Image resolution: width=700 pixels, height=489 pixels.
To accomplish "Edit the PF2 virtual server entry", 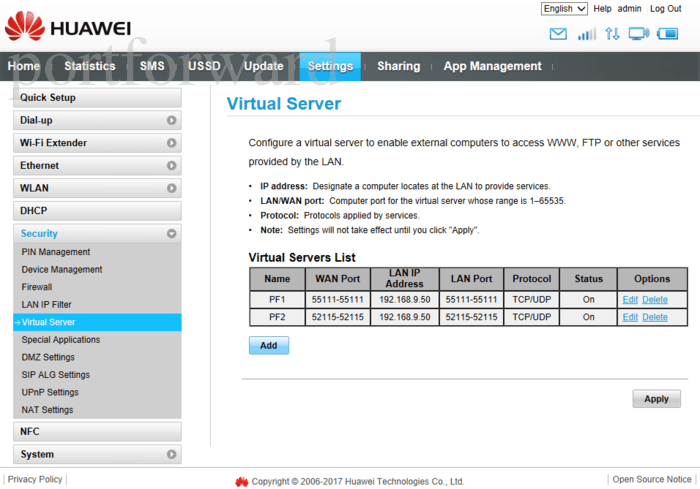I will [x=630, y=317].
